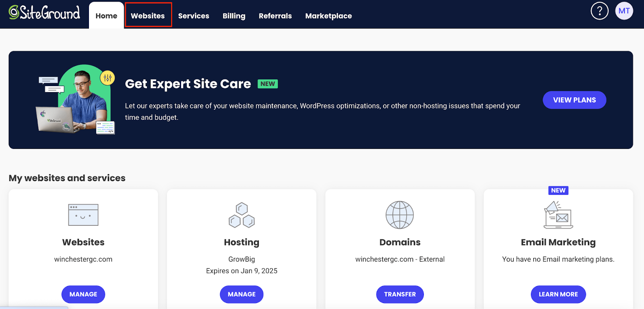This screenshot has width=644, height=309.
Task: Switch to the Home tab
Action: [x=106, y=16]
